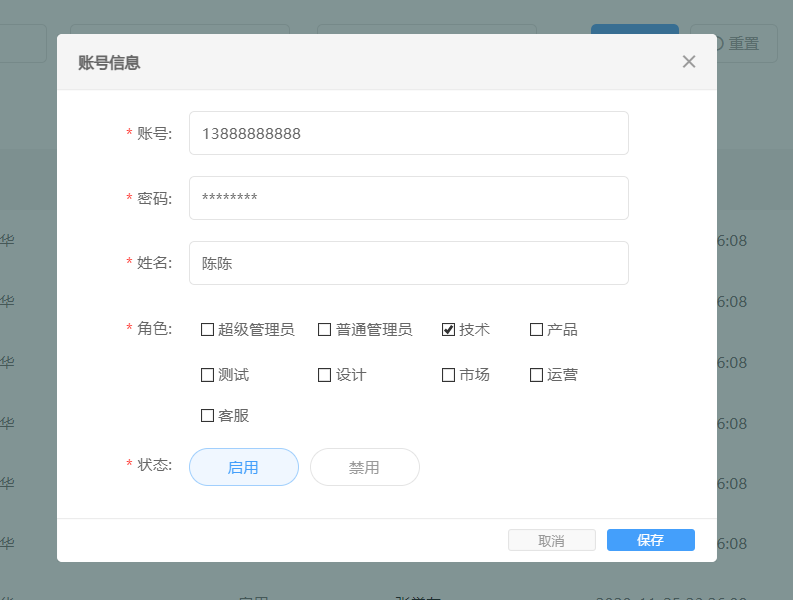Set status to 禁用
This screenshot has height=600, width=793.
365,467
